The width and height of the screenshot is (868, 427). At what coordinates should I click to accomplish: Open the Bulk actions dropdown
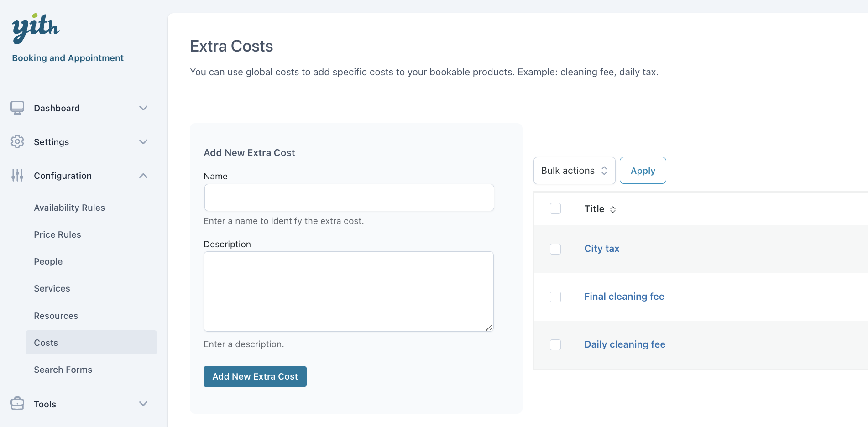click(574, 171)
